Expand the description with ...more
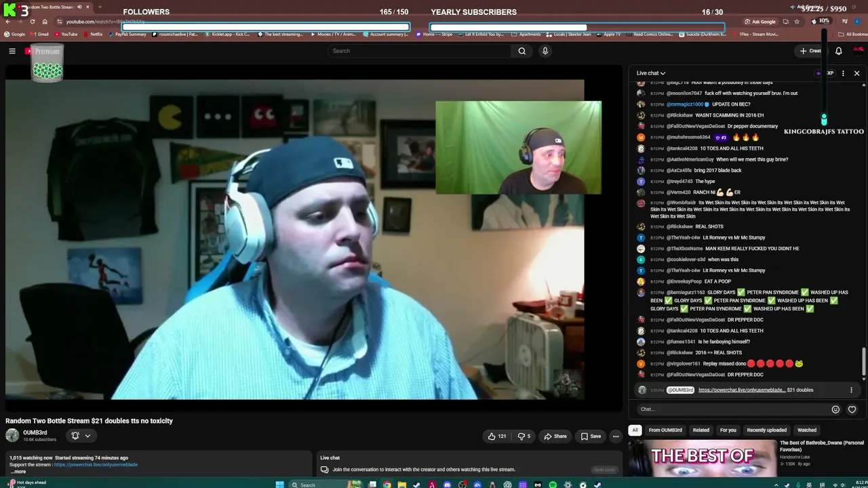868x488 pixels. coord(19,472)
